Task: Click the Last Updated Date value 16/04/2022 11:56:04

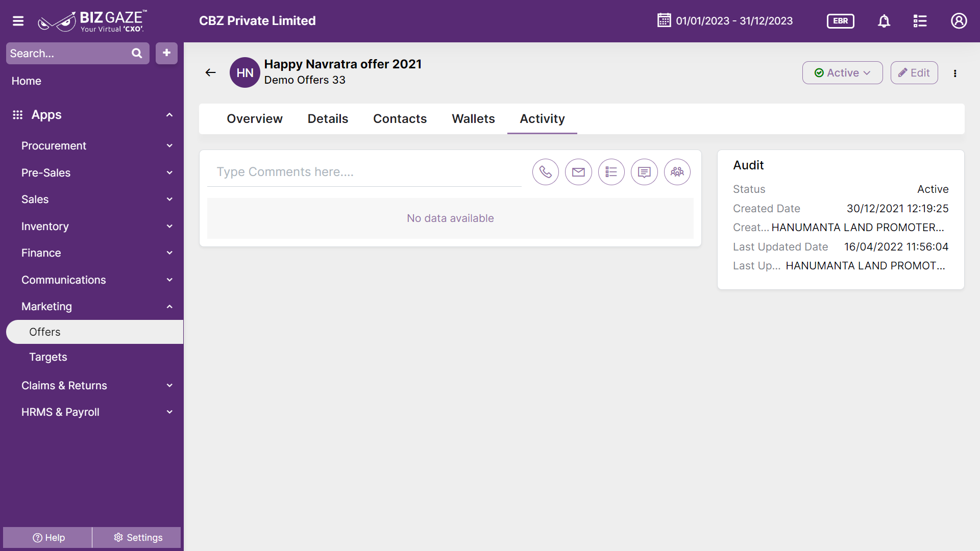Action: (x=896, y=247)
